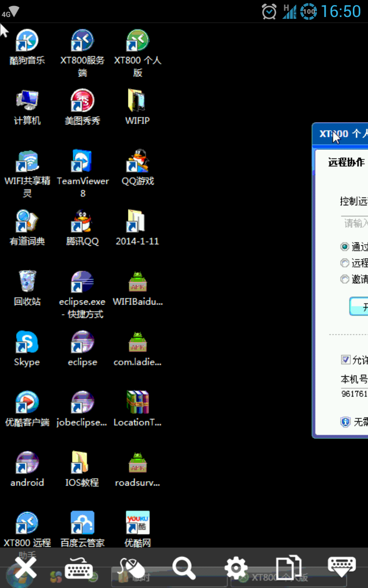Screen dimensions: 368x588
Task: Toggle the 允许 checkbox
Action: click(x=345, y=359)
